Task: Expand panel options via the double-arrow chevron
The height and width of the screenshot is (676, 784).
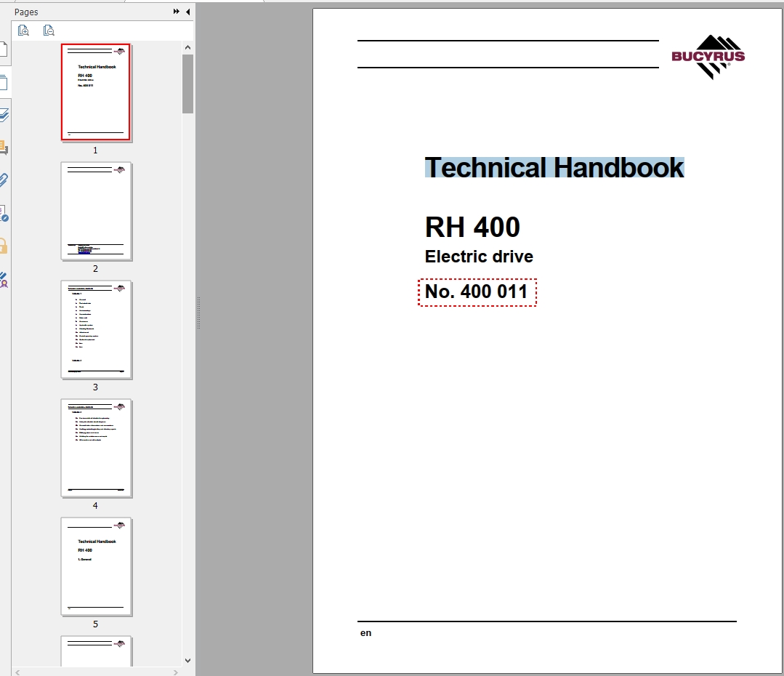Action: tap(175, 12)
